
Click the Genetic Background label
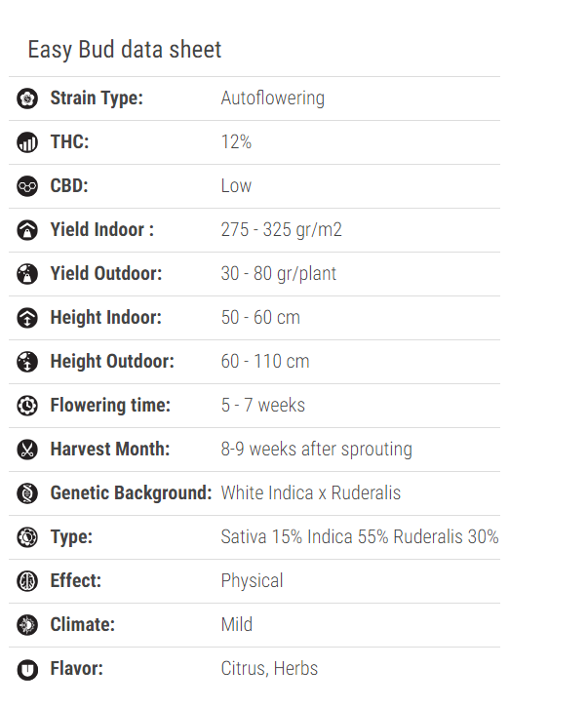tap(131, 493)
